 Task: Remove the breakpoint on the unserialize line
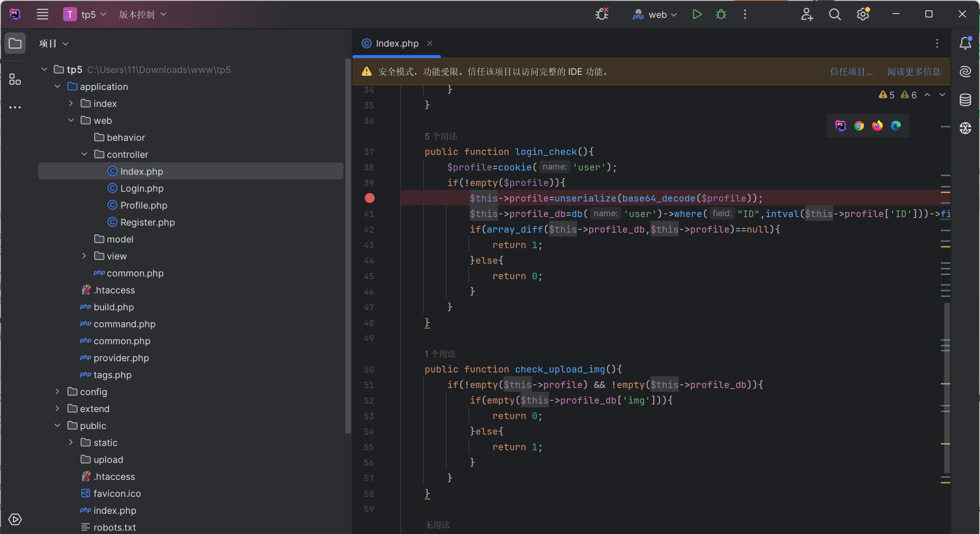370,198
